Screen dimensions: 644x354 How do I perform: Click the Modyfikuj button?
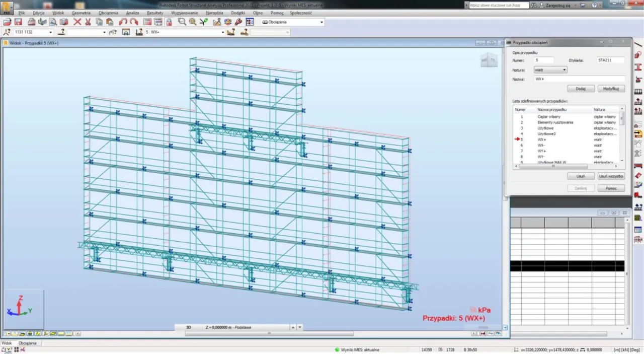click(611, 89)
